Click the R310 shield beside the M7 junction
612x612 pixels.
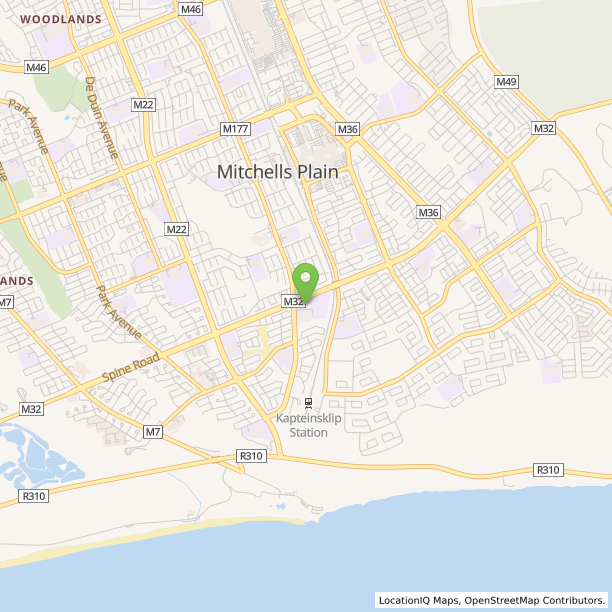251,456
